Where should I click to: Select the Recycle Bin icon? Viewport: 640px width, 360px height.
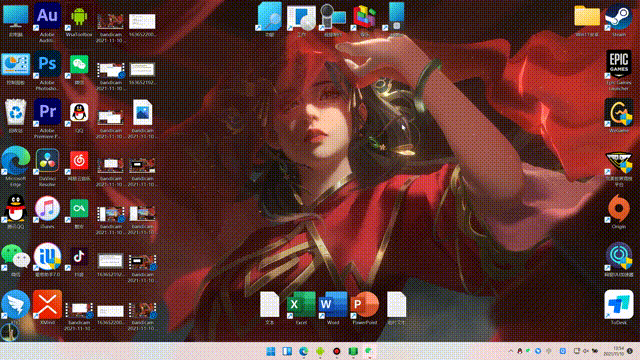click(x=16, y=112)
